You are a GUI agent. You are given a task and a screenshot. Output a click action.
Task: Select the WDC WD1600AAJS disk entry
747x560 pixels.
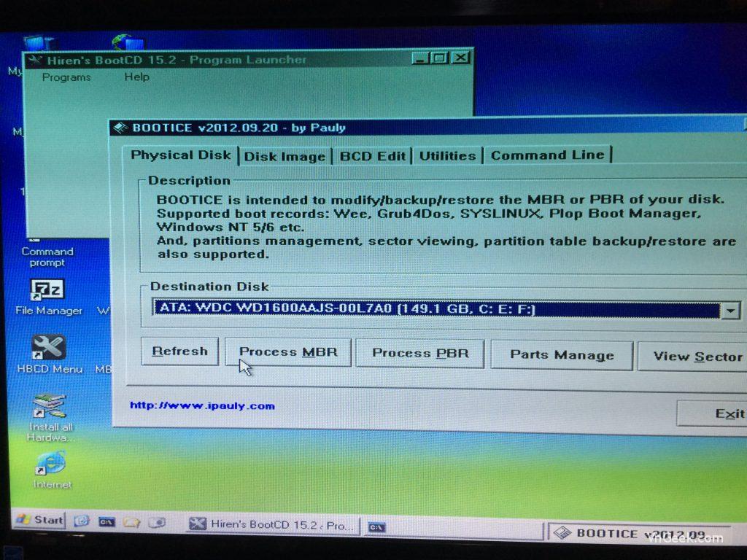436,308
